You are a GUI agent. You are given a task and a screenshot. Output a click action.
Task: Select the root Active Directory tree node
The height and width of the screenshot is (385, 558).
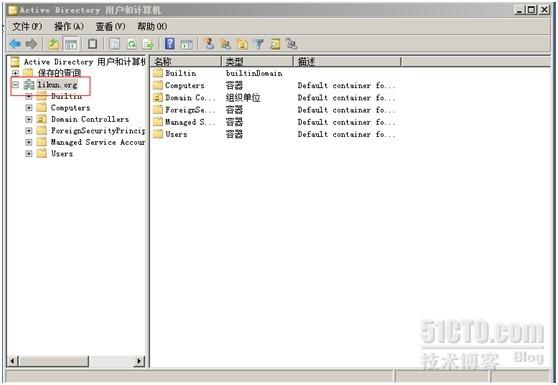pyautogui.click(x=85, y=62)
